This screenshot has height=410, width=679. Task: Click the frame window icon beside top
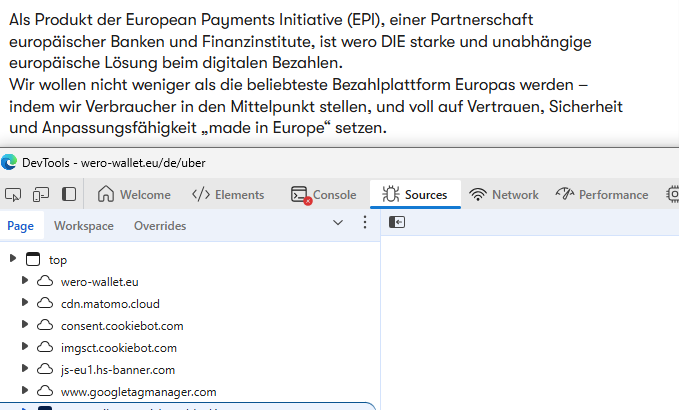pyautogui.click(x=33, y=259)
